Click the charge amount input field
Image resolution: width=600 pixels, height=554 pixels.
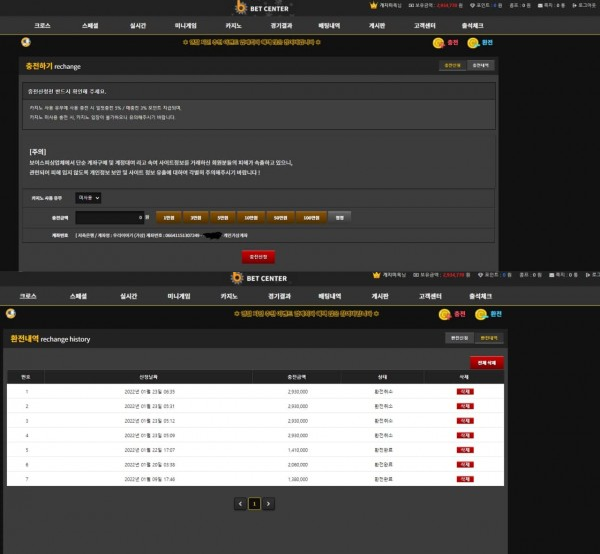click(x=109, y=217)
